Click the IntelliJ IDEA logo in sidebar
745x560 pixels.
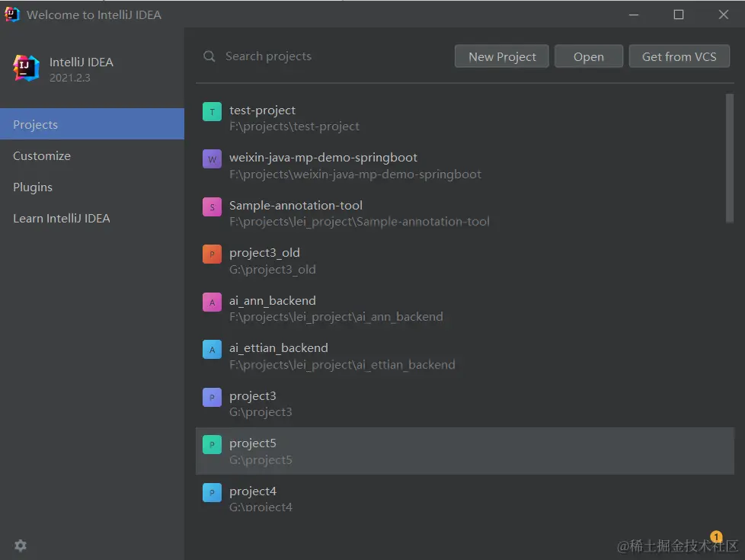[26, 68]
